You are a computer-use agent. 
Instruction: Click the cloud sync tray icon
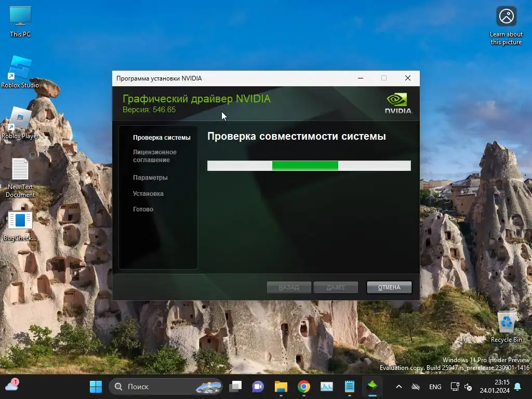[416, 387]
